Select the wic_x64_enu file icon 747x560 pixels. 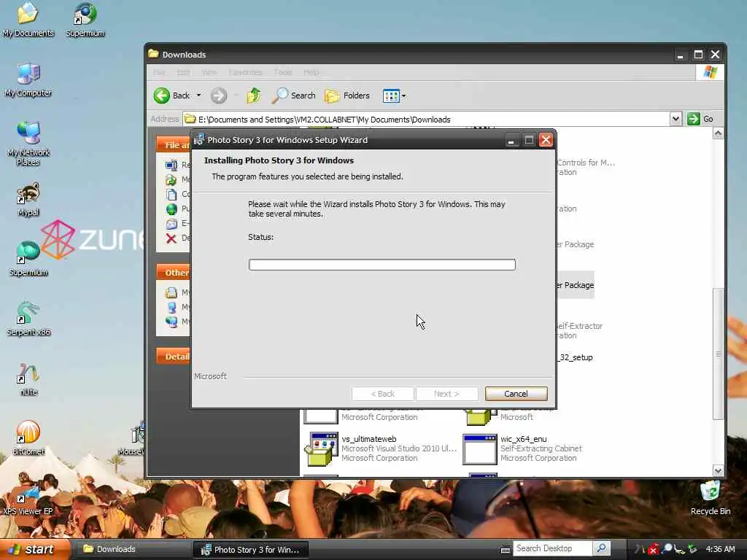480,448
